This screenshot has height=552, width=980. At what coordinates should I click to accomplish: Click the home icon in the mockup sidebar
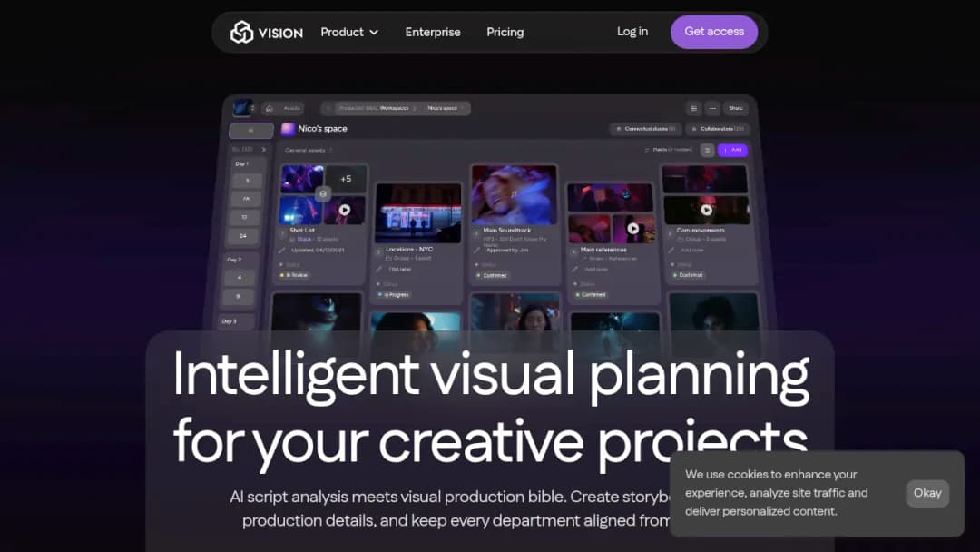tap(251, 131)
